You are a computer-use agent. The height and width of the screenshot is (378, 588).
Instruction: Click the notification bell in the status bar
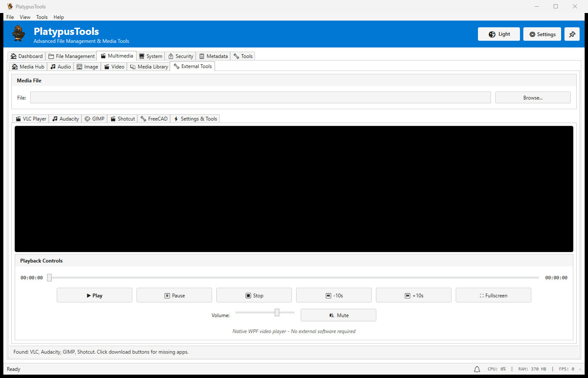pos(477,369)
